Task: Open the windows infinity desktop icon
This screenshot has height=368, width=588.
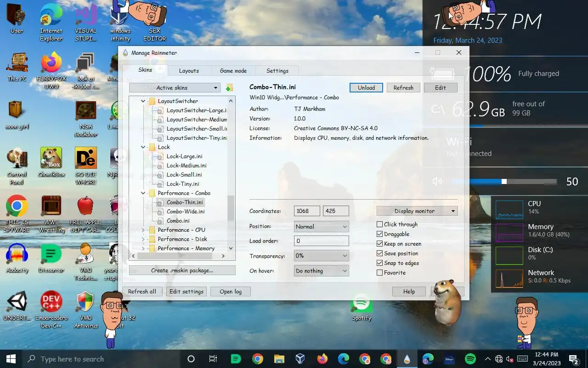Action: pos(120,23)
